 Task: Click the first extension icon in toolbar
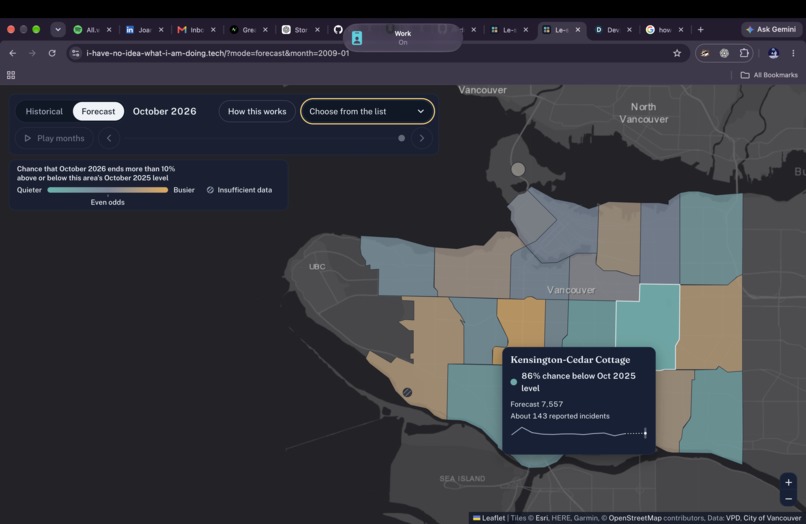pos(705,53)
